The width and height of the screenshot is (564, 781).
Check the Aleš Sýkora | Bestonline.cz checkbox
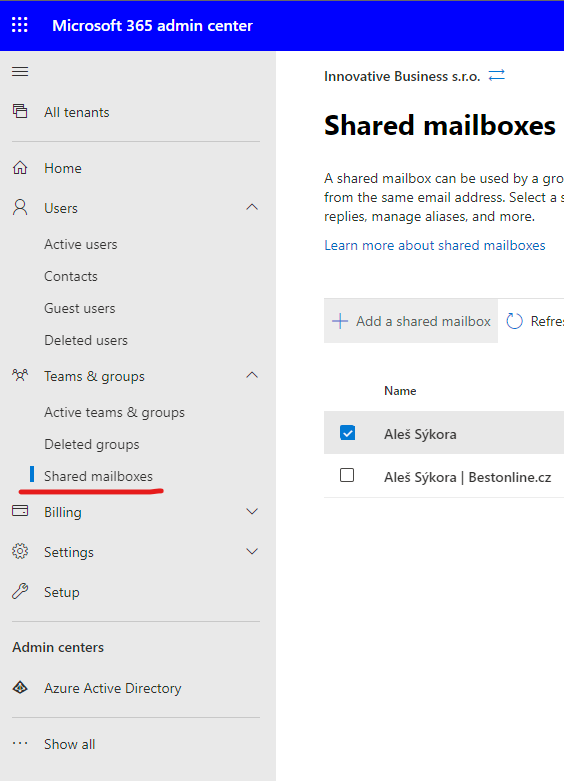(x=347, y=475)
